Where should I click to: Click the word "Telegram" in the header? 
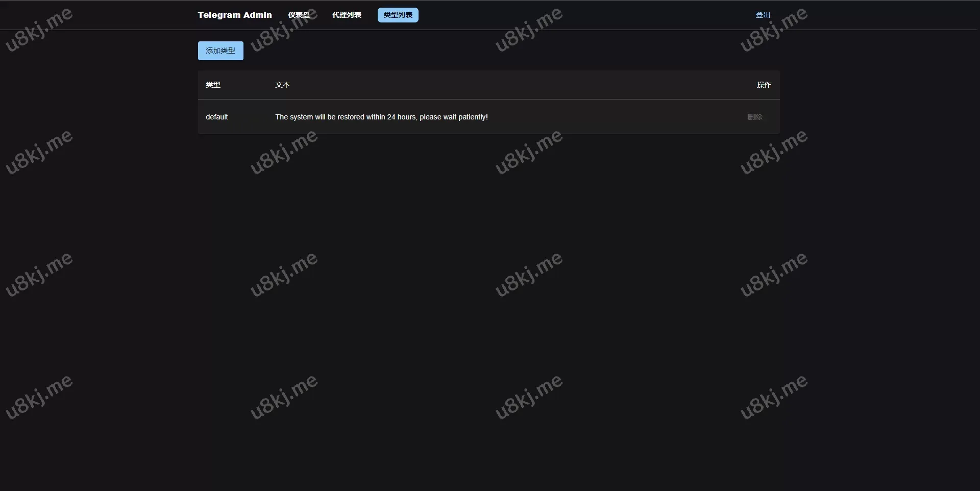pyautogui.click(x=219, y=15)
